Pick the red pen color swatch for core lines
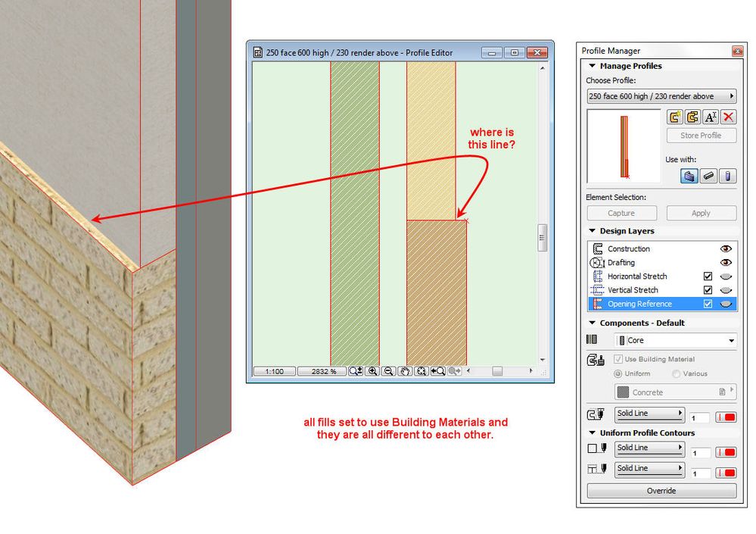Viewport: 756px width, 534px height. (x=726, y=417)
